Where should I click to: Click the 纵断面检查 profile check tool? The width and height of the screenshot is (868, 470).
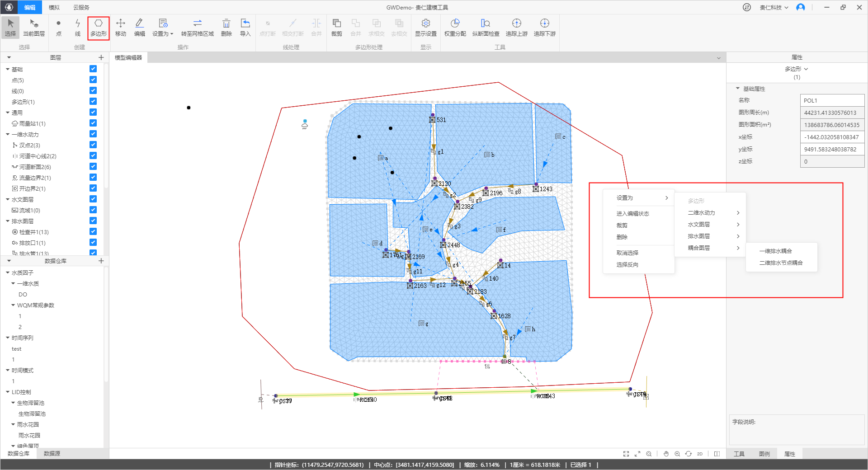point(486,28)
